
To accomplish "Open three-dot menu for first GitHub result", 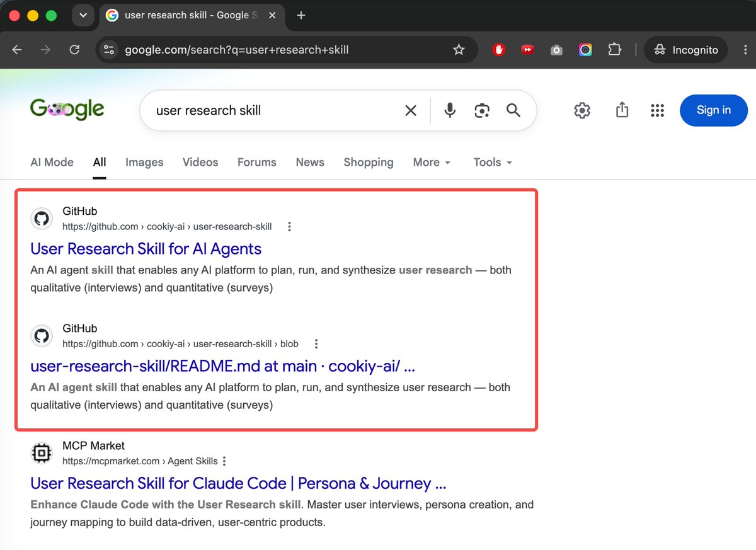I will tap(289, 227).
